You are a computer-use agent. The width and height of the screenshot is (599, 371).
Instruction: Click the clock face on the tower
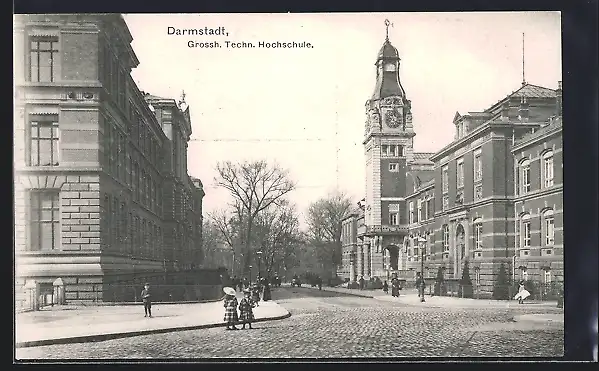393,118
